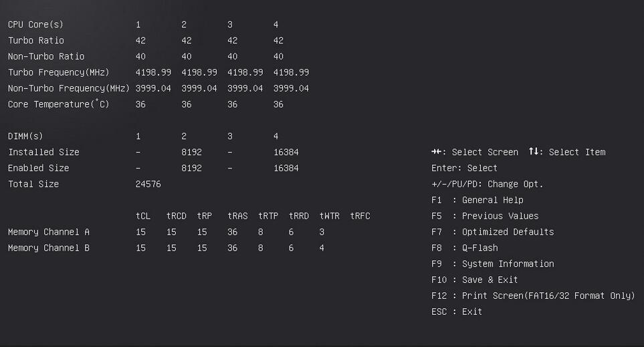Click the Enter: Select help line
The image size is (644, 347).
(464, 168)
